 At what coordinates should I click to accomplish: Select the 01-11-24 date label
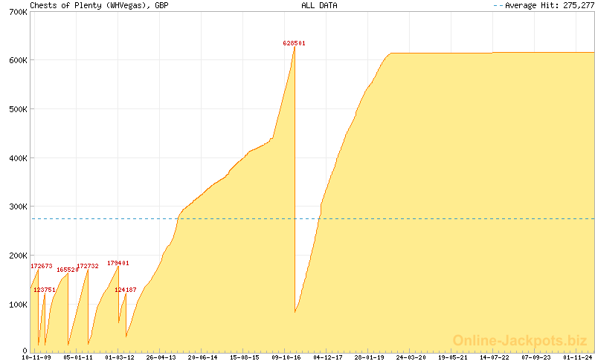[x=578, y=357]
